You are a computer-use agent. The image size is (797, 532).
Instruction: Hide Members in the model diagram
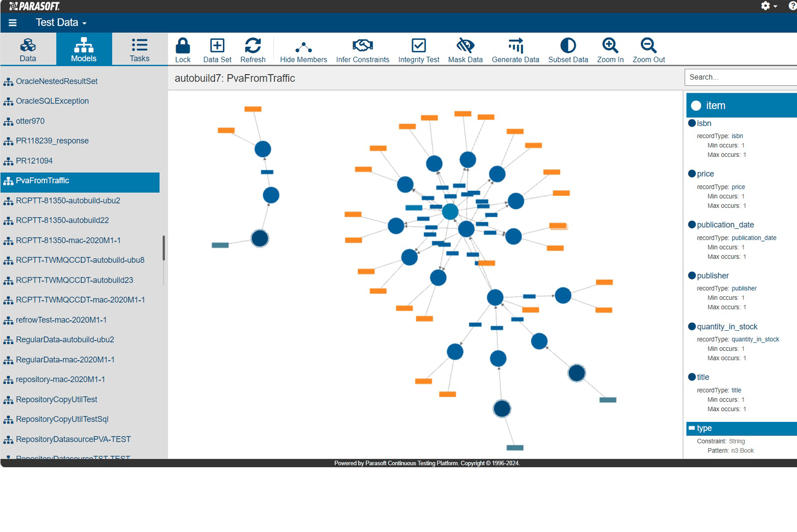click(x=303, y=49)
